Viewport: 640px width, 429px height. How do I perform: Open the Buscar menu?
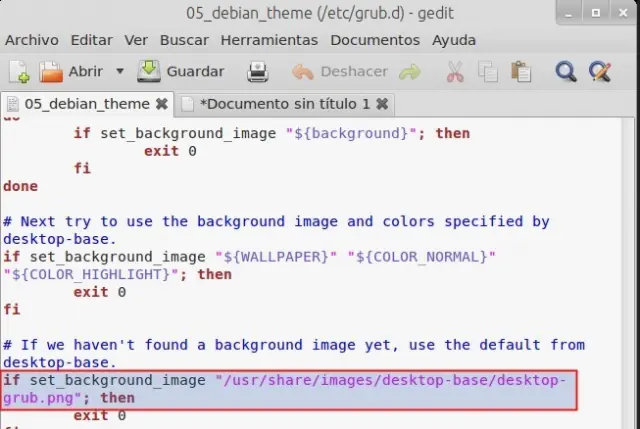tap(184, 40)
